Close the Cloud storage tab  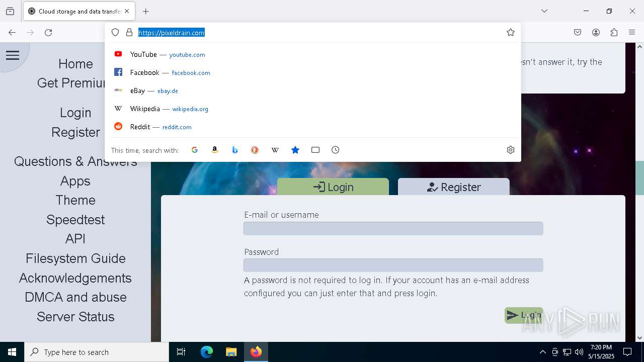(127, 11)
